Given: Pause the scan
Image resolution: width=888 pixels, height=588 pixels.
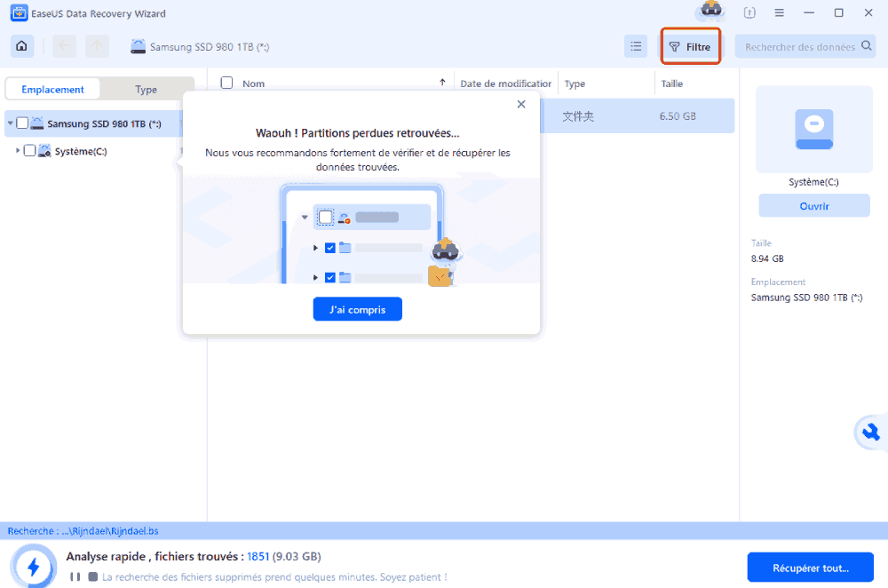Looking at the screenshot, I should click(x=75, y=576).
